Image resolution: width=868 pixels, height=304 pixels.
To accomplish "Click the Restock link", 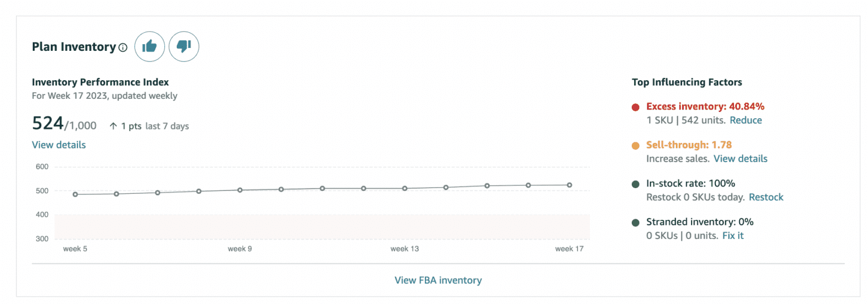I will coord(766,197).
